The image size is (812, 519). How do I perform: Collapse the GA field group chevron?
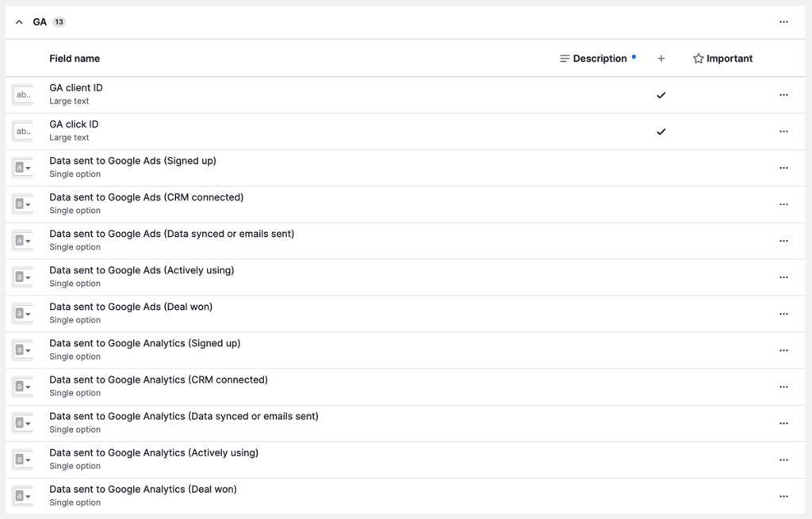(19, 22)
